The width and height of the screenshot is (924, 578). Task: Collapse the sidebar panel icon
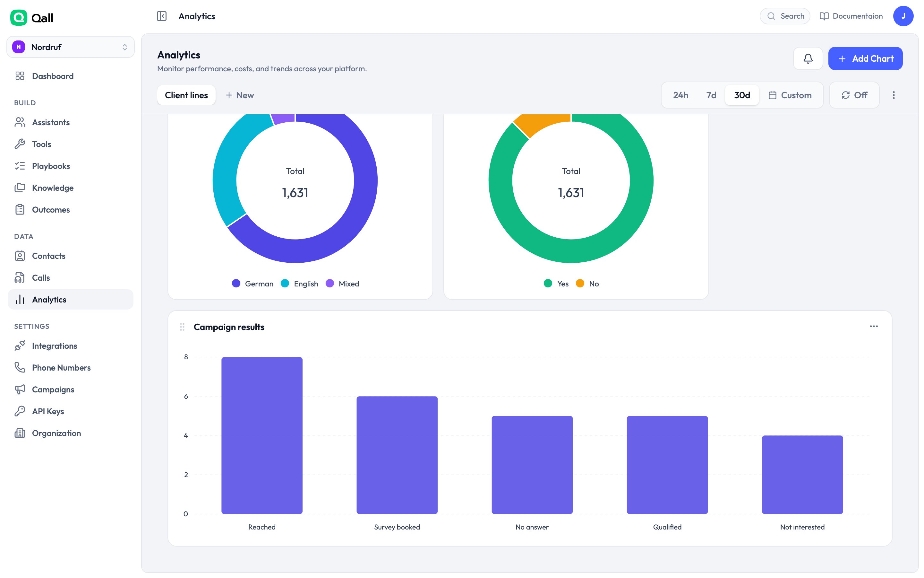point(161,16)
